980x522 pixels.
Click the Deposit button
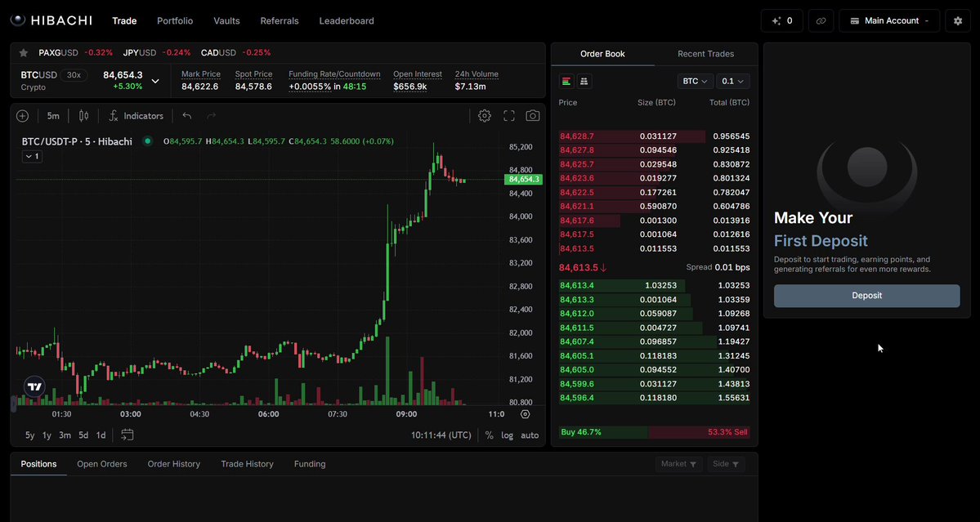[x=867, y=296]
